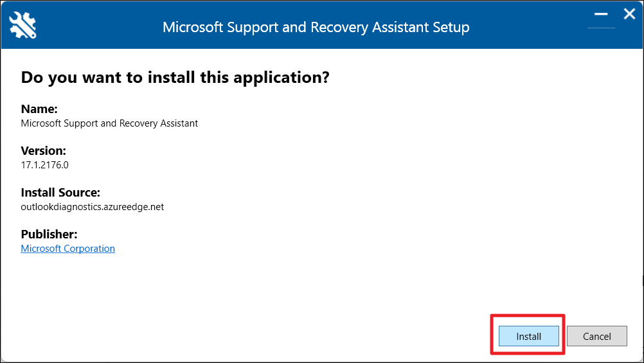
Task: Click the window title text in header
Action: tap(316, 28)
